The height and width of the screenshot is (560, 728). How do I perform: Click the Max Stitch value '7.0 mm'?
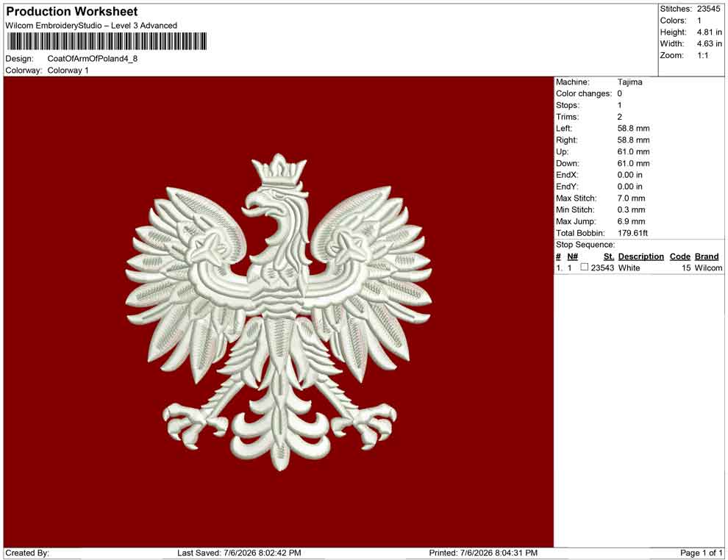pyautogui.click(x=631, y=198)
